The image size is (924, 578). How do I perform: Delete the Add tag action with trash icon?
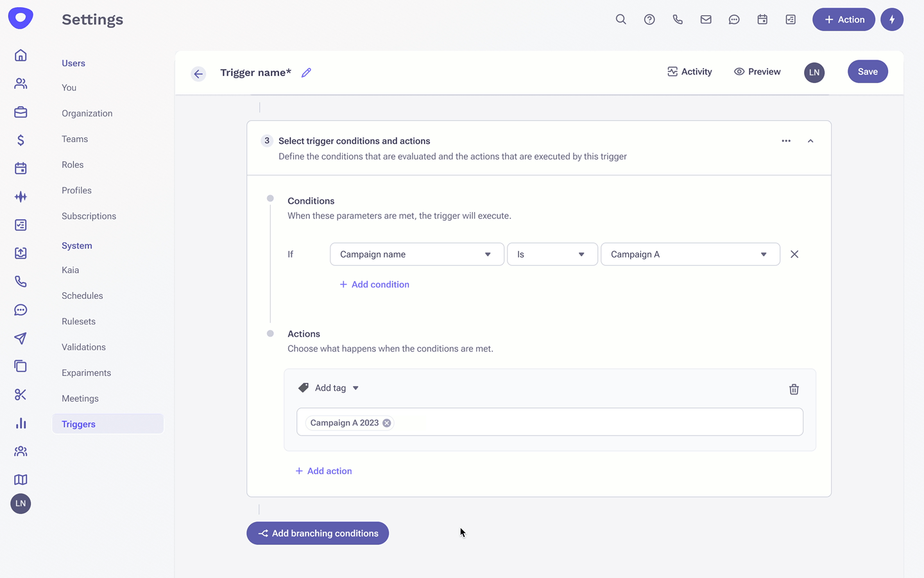point(794,389)
